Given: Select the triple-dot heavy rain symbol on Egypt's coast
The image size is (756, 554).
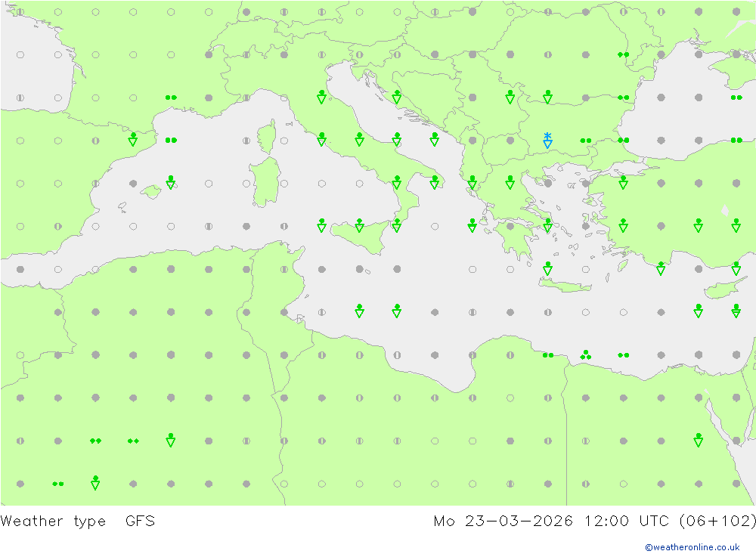Looking at the screenshot, I should tap(585, 355).
